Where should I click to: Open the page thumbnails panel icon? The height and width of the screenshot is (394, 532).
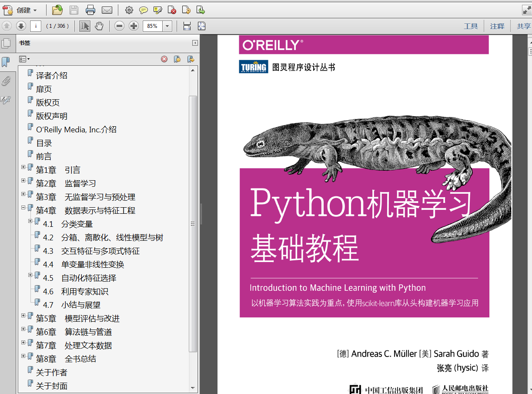coord(6,44)
